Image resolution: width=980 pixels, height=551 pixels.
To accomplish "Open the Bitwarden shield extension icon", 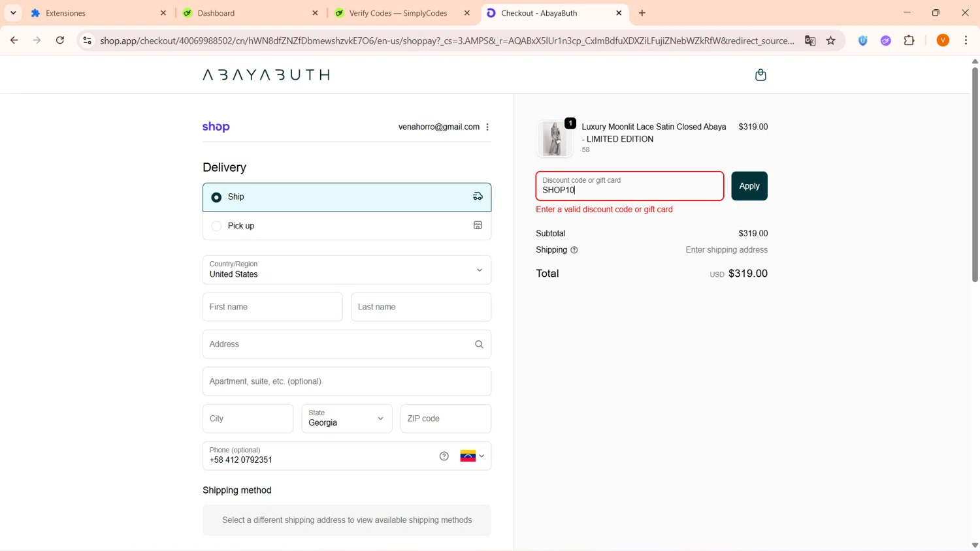I will 863,40.
